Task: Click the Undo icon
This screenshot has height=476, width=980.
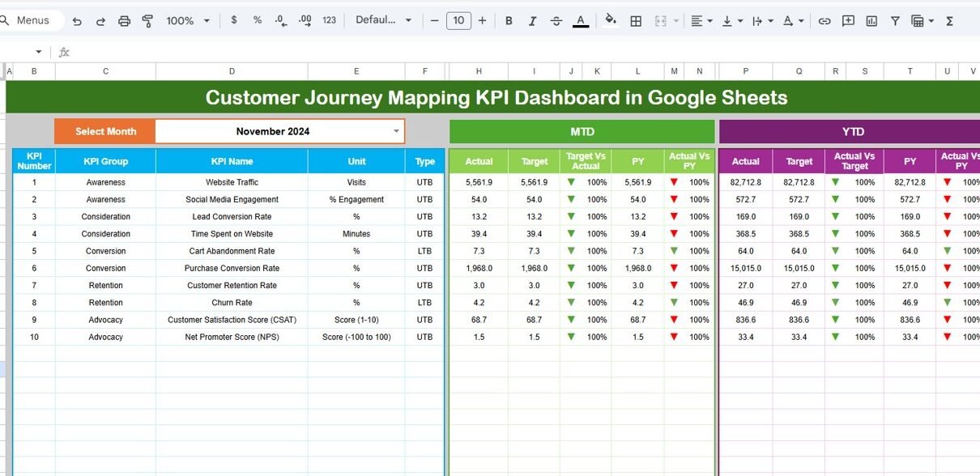Action: pos(77,21)
